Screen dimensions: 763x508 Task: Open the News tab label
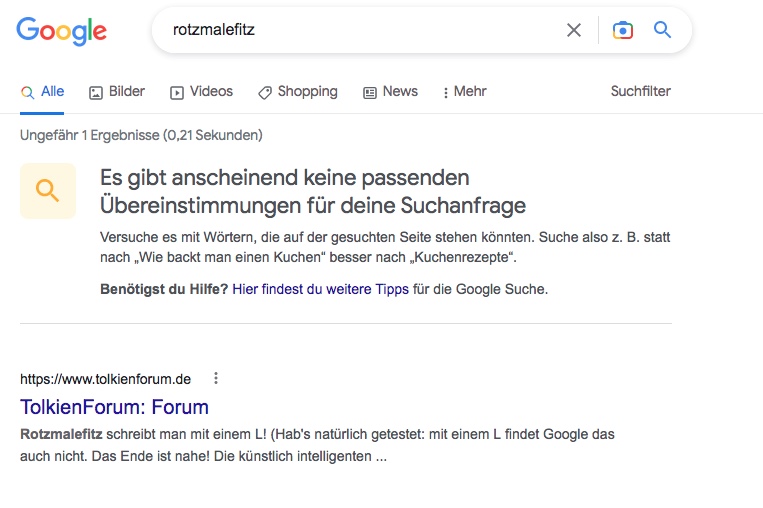click(400, 91)
